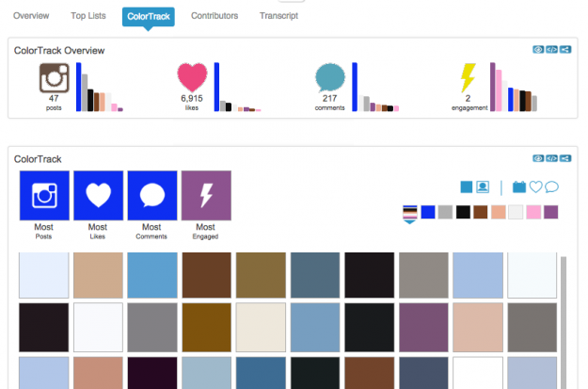Click embed code icon in ColorTrack panel

(551, 158)
